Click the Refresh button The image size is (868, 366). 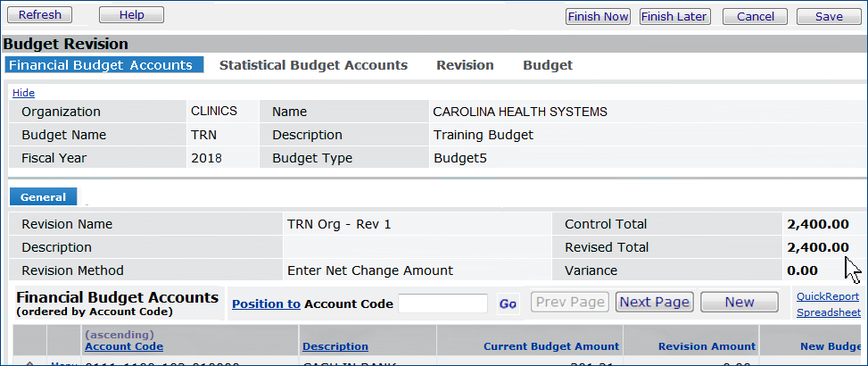click(x=40, y=15)
